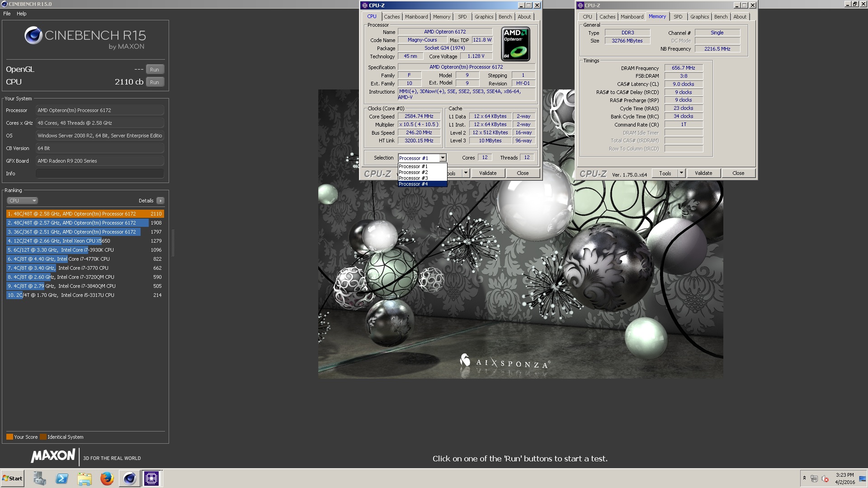Image resolution: width=868 pixels, height=488 pixels.
Task: Open Bench tab in left CPU-Z window
Action: pyautogui.click(x=505, y=17)
